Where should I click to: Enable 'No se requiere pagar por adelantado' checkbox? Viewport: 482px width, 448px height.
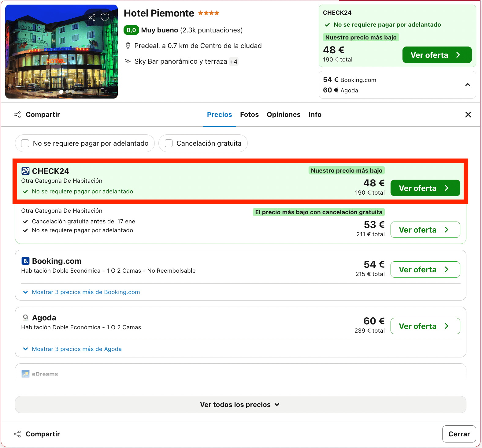(25, 143)
